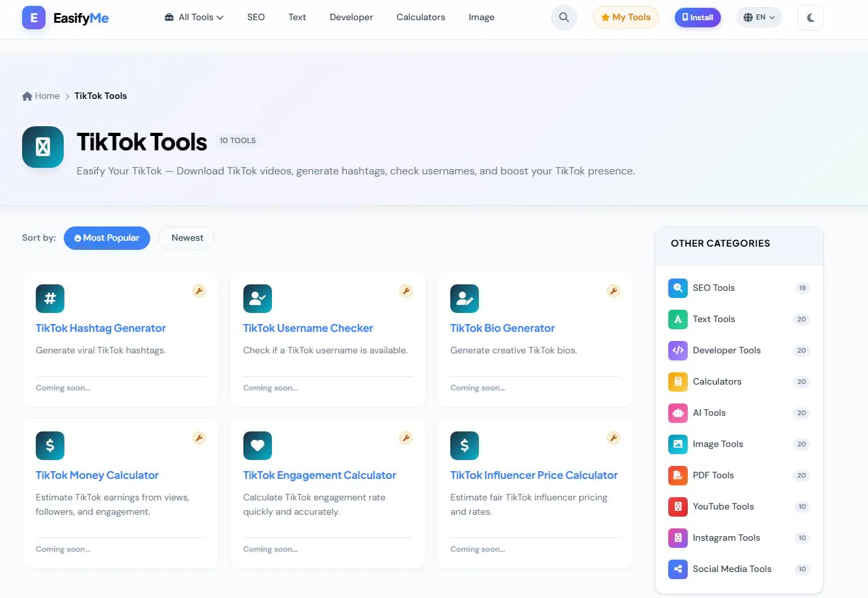This screenshot has height=598, width=868.
Task: Open TikTok Engagement Calculator link
Action: point(320,476)
